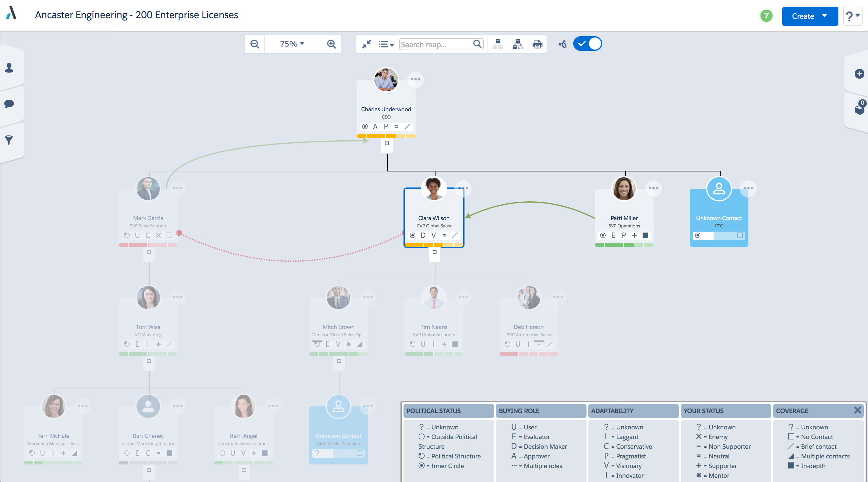Click the print icon in toolbar
This screenshot has width=868, height=482.
click(x=537, y=44)
